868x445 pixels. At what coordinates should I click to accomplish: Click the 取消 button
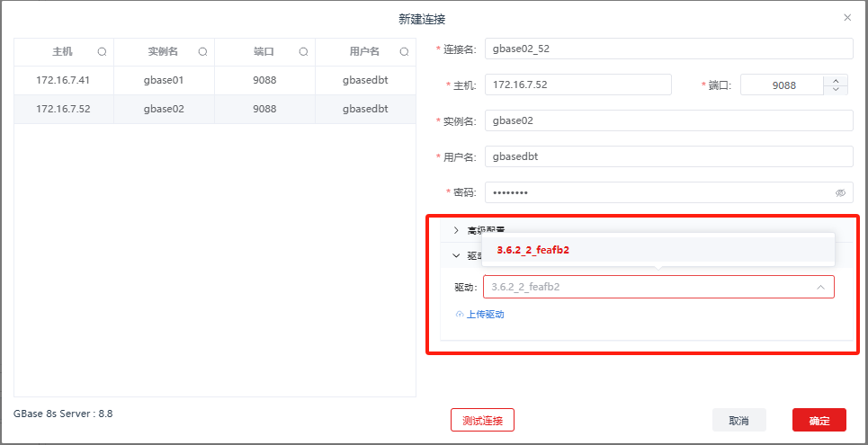(x=738, y=420)
